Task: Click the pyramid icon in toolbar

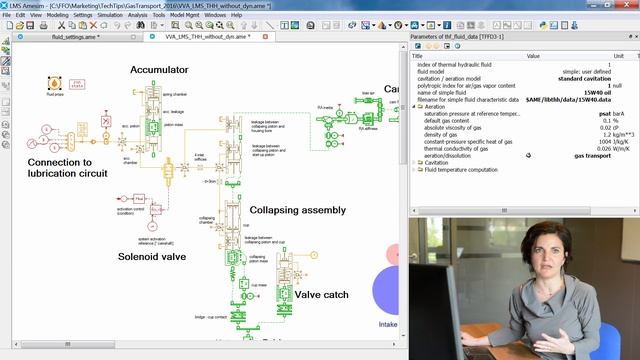Action: coord(382,25)
